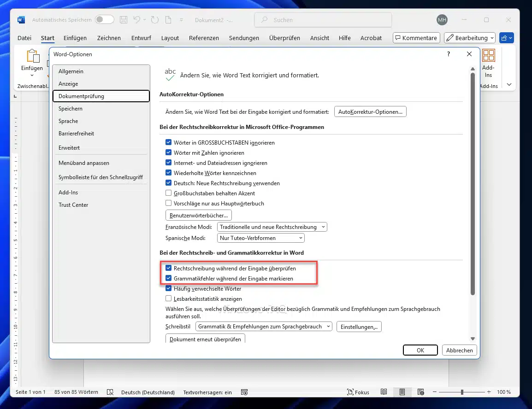This screenshot has width=532, height=409.
Task: Open the Überprüfen ribbon tab
Action: click(x=284, y=38)
